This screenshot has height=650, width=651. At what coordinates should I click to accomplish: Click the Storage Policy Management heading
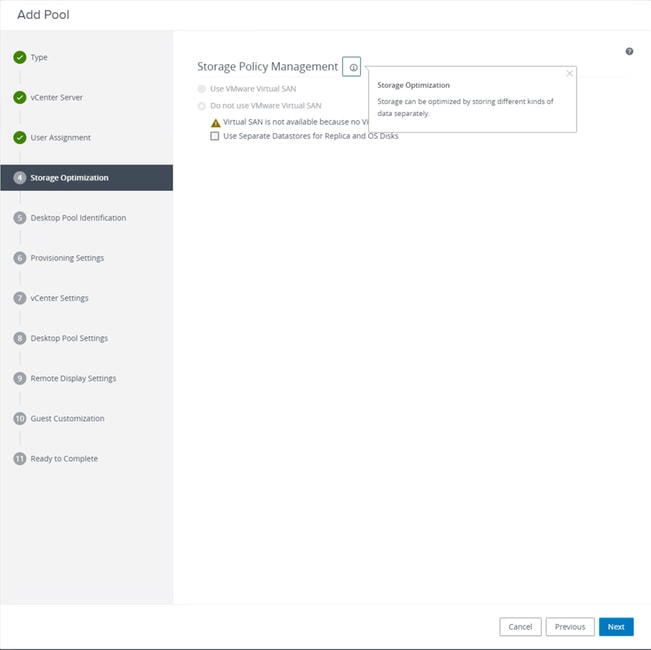tap(267, 67)
